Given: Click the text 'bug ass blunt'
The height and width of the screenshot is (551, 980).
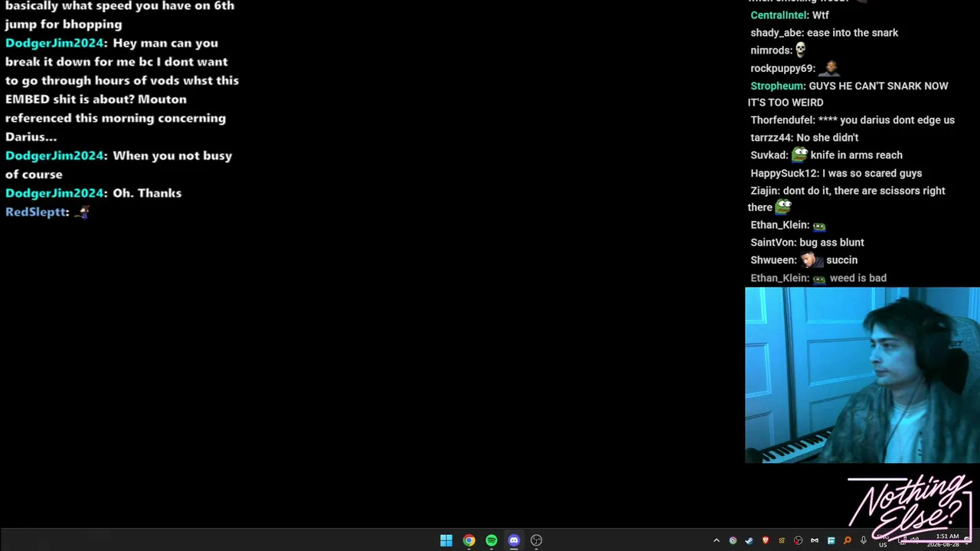Looking at the screenshot, I should [831, 243].
